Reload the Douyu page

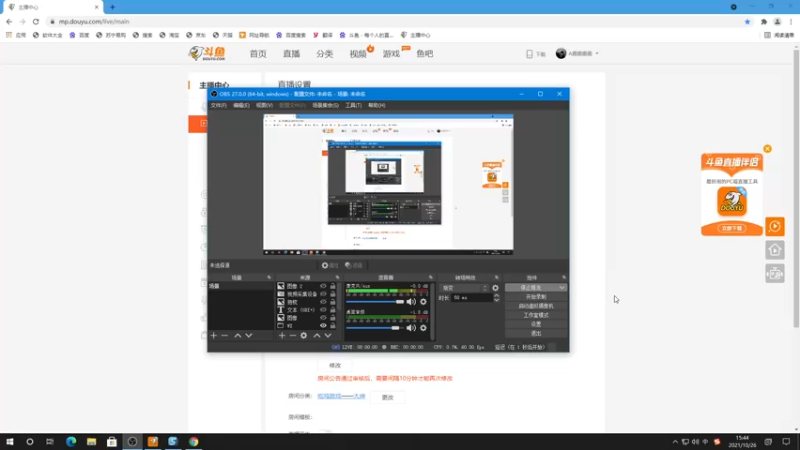pyautogui.click(x=36, y=21)
